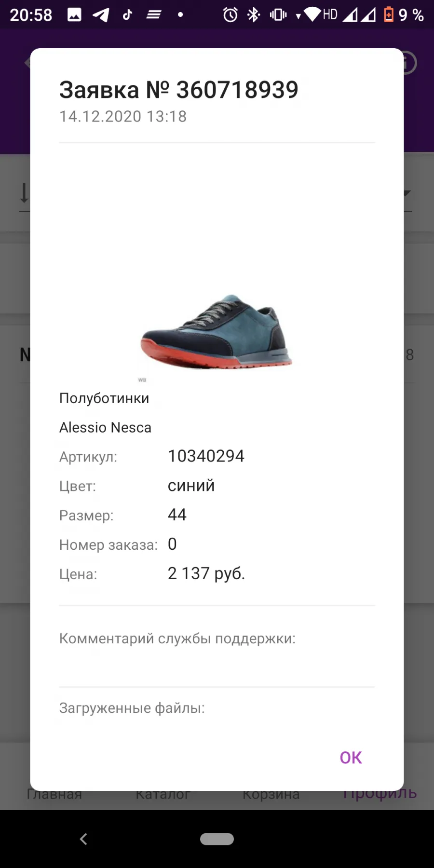The width and height of the screenshot is (434, 868).
Task: Switch to the Главная tab
Action: tap(54, 795)
